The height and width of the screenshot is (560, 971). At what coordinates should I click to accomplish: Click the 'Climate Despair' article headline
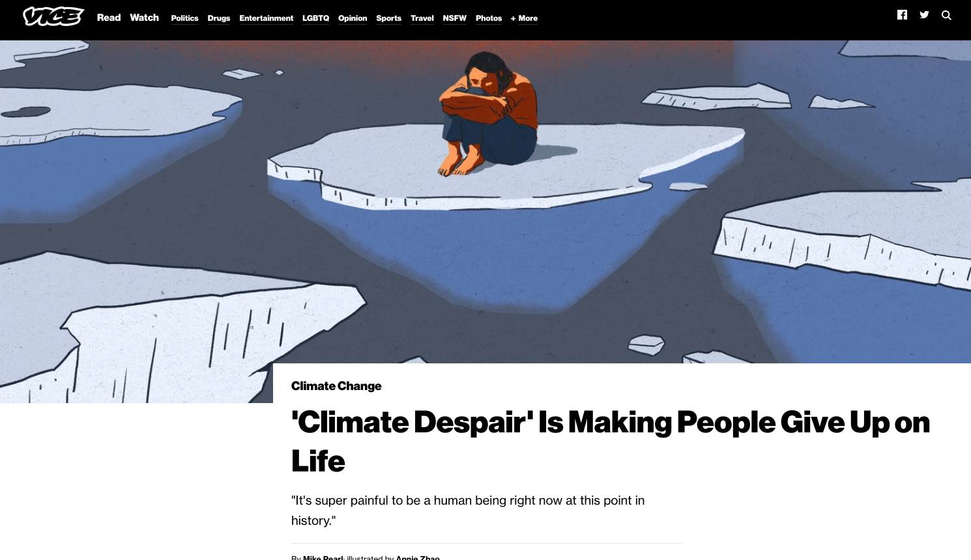[611, 441]
